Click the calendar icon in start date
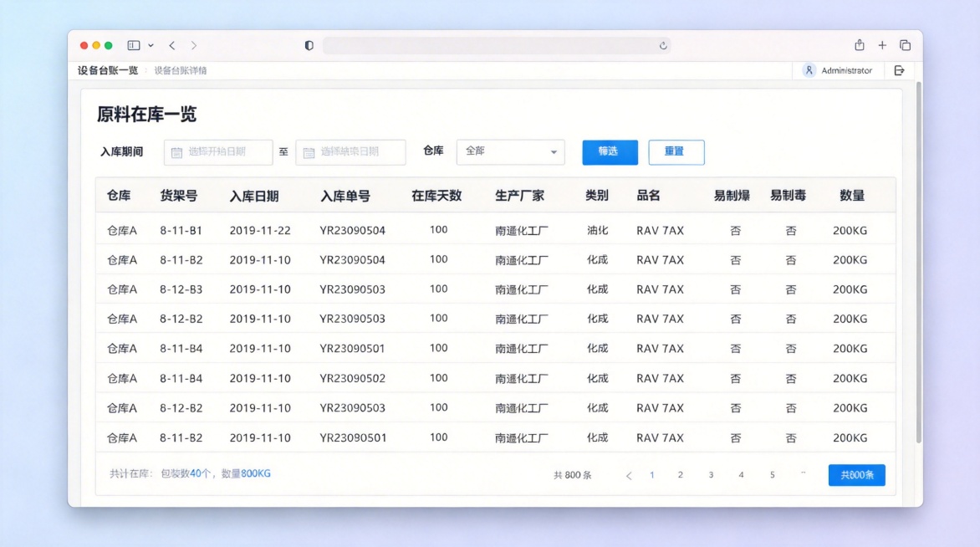This screenshot has width=980, height=547. click(177, 152)
